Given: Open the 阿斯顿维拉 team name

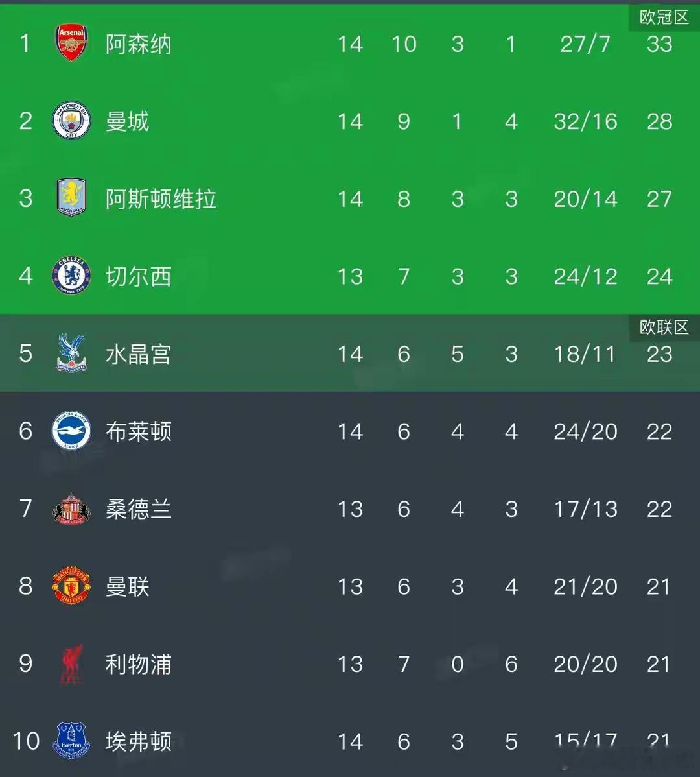Looking at the screenshot, I should coord(161,199).
